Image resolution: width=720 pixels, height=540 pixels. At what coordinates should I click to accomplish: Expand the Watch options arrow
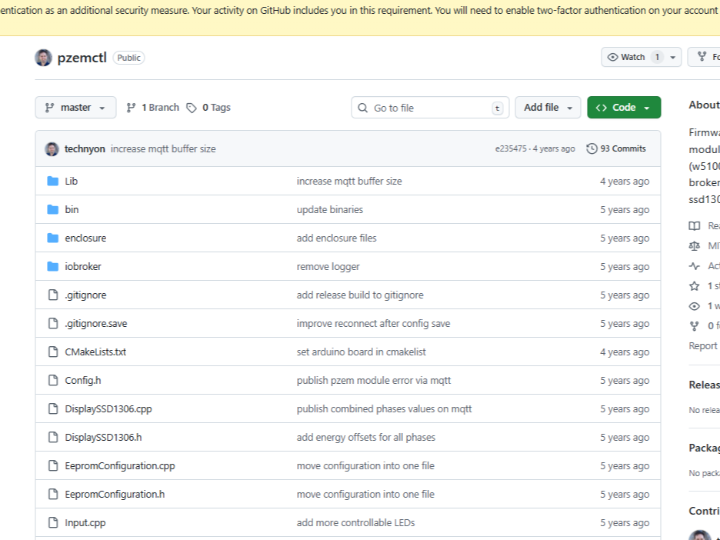673,58
